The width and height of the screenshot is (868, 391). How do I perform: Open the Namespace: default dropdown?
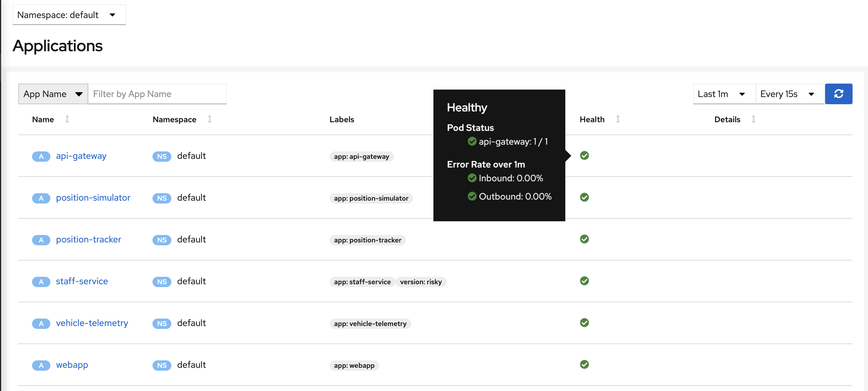pos(69,15)
